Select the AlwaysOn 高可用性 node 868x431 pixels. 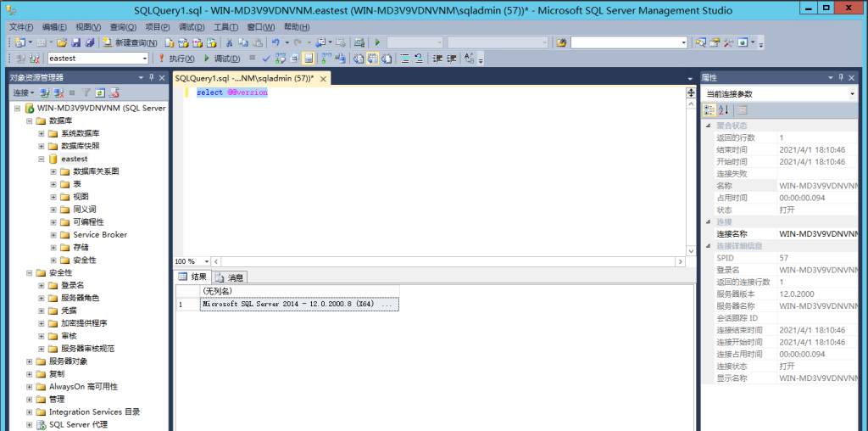[x=83, y=387]
